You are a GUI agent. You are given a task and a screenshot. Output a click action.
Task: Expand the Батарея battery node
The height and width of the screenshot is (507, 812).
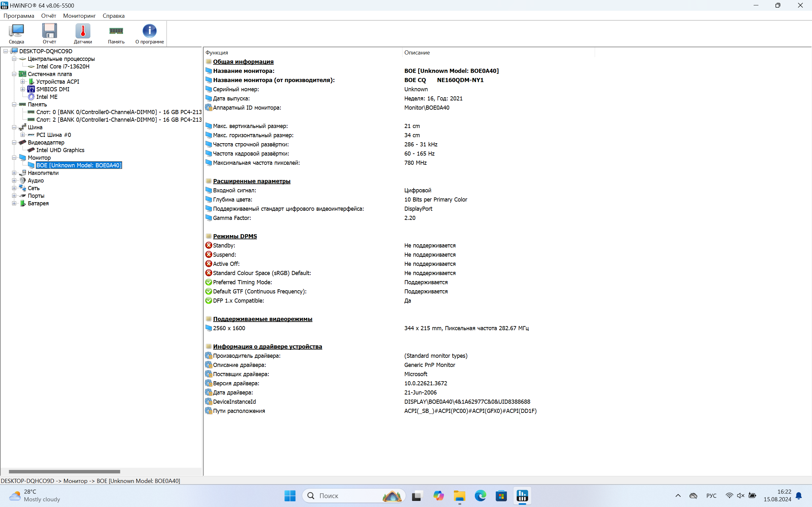coord(14,203)
